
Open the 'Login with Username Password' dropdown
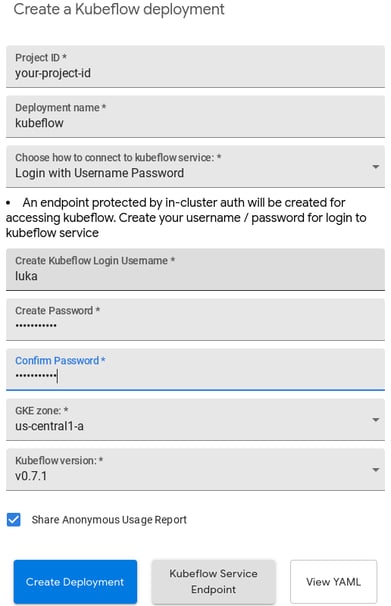(196, 167)
